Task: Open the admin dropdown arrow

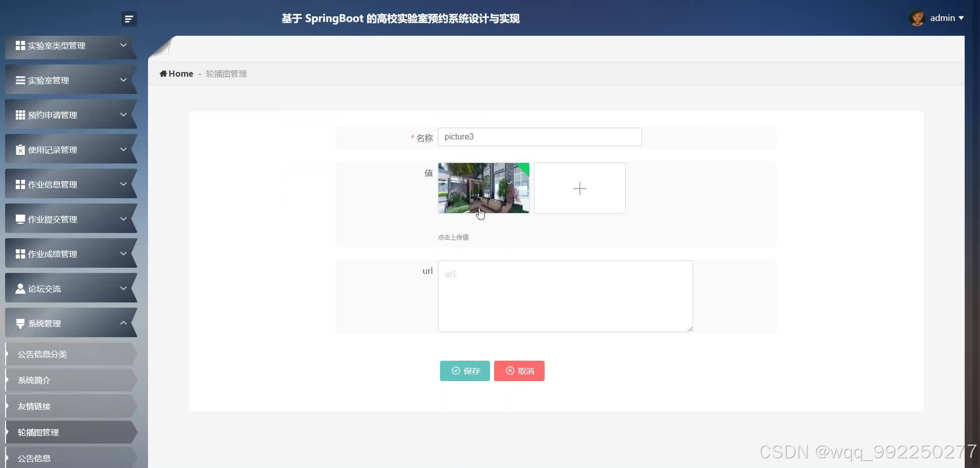Action: coord(961,18)
